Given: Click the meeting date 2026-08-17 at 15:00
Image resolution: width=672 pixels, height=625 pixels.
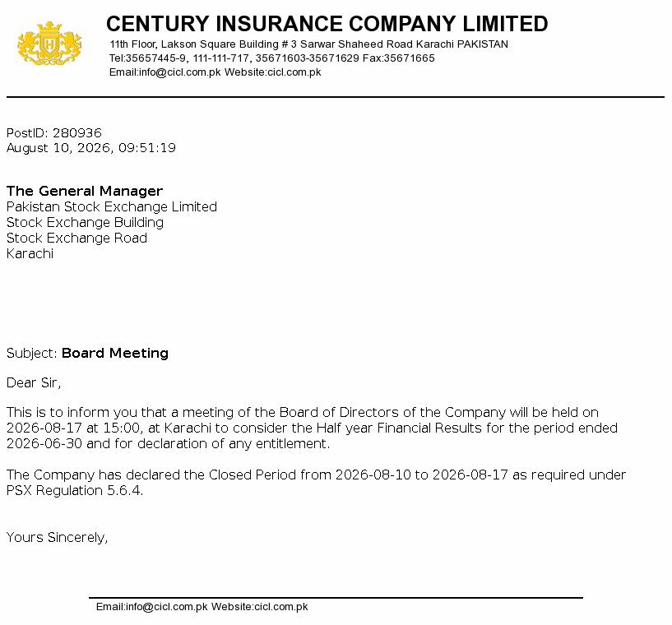Looking at the screenshot, I should tap(73, 428).
